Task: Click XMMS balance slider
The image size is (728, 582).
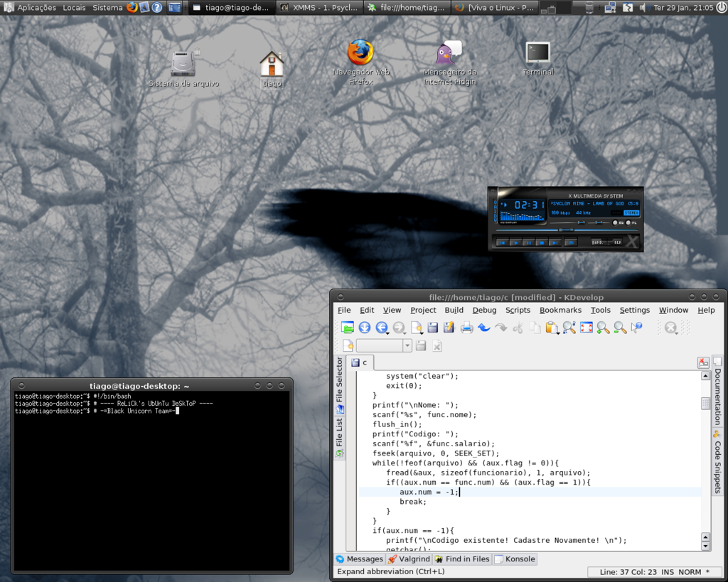Action: point(599,222)
